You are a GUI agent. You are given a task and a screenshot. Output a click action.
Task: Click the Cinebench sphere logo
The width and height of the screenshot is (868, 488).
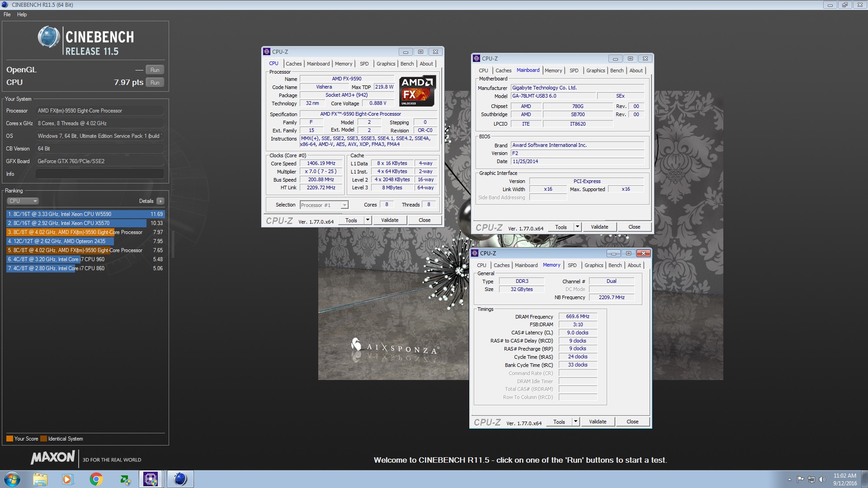(x=48, y=37)
